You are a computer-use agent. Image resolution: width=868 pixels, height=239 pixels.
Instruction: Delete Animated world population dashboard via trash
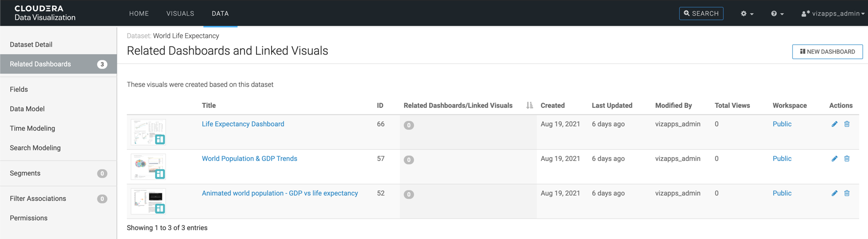click(847, 194)
